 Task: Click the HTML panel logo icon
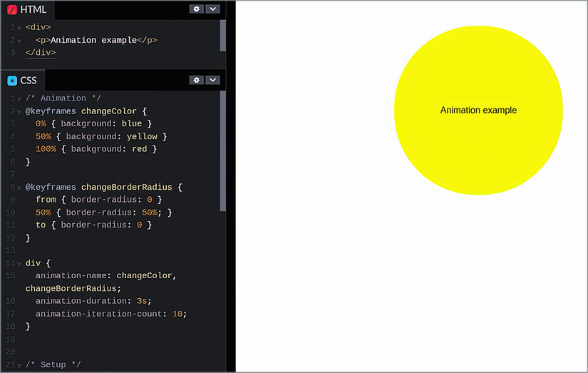(x=12, y=9)
